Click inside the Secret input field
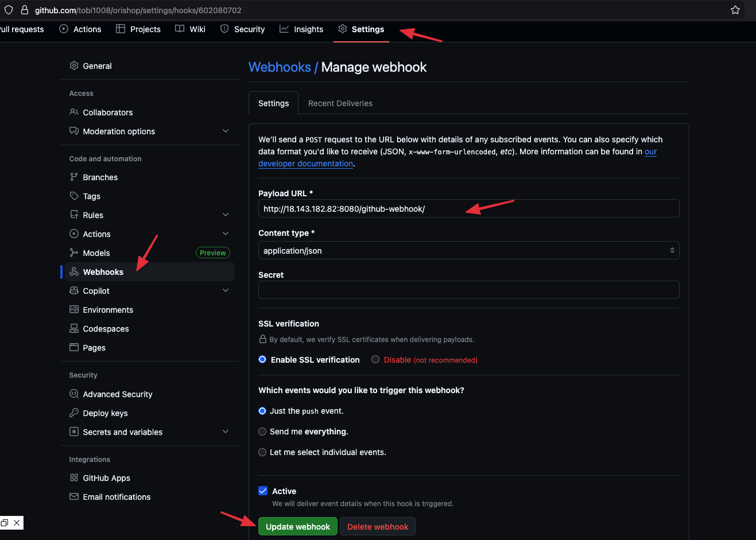The height and width of the screenshot is (540, 756). point(468,290)
